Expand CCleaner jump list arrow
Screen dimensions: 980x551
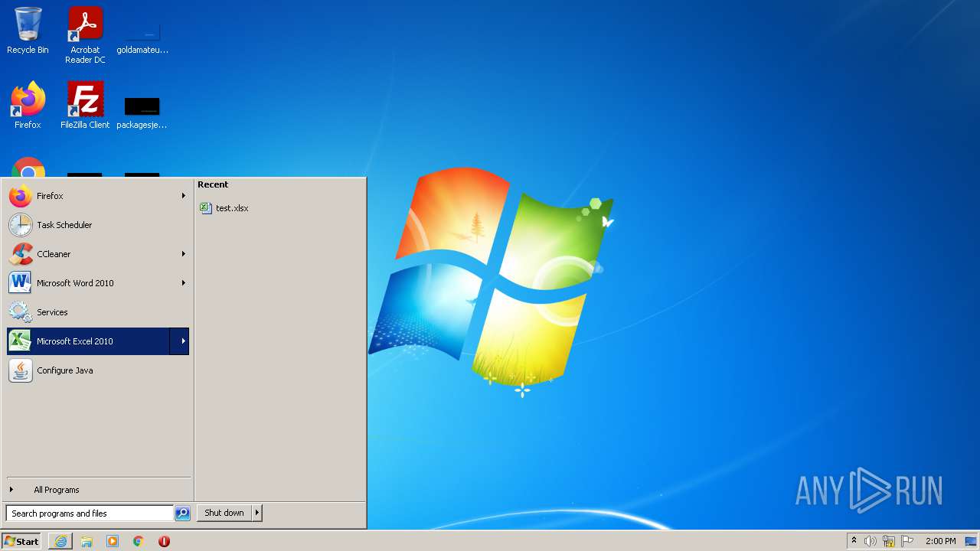pyautogui.click(x=183, y=254)
